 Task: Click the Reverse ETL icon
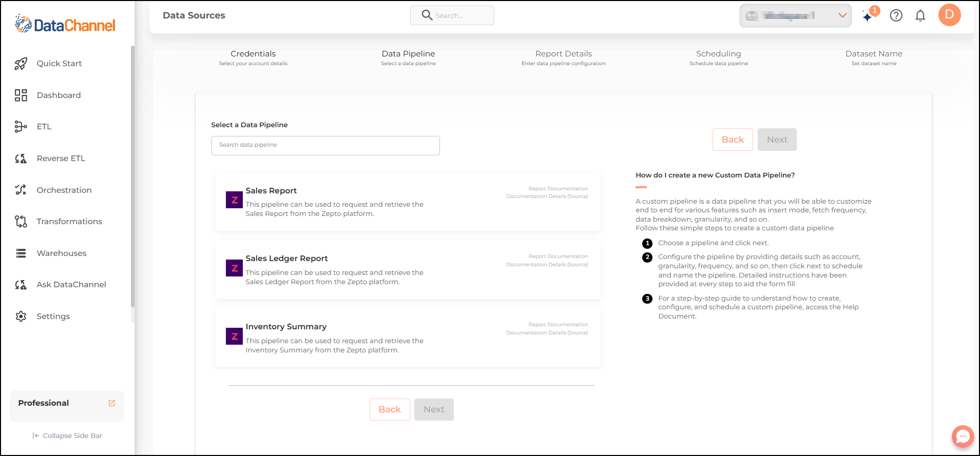pyautogui.click(x=21, y=158)
